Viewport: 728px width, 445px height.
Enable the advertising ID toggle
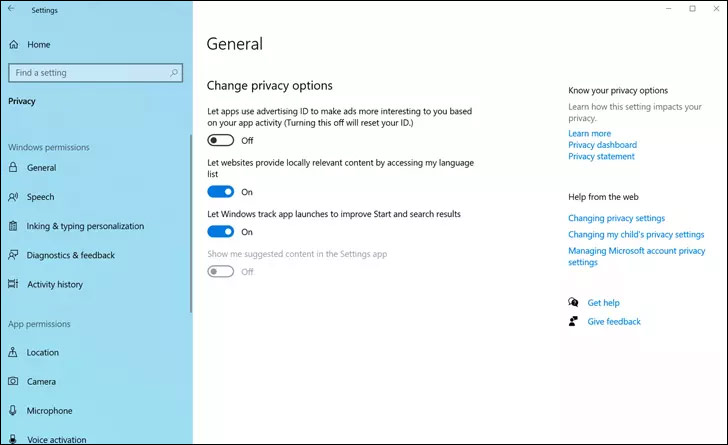point(220,141)
